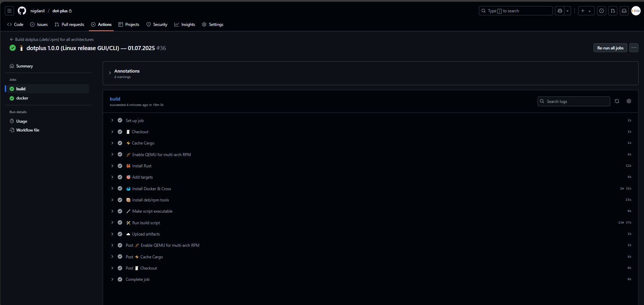
Task: Switch to the Actions tab
Action: pos(101,25)
